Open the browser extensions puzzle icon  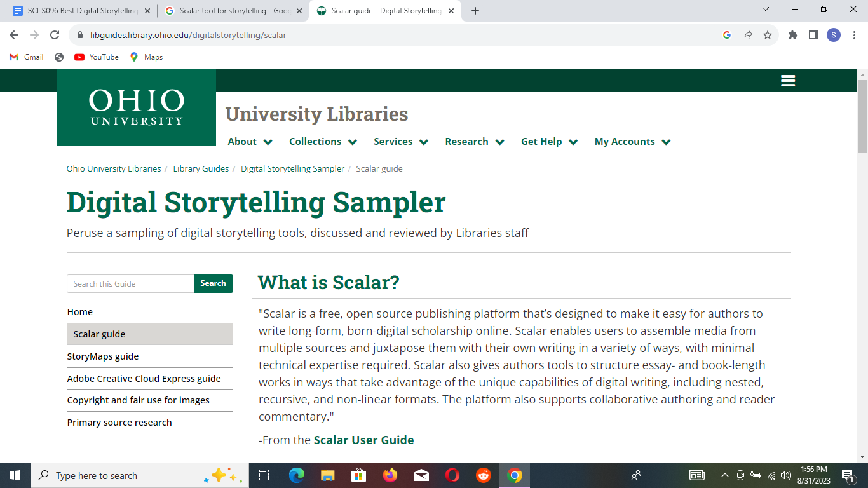[792, 35]
